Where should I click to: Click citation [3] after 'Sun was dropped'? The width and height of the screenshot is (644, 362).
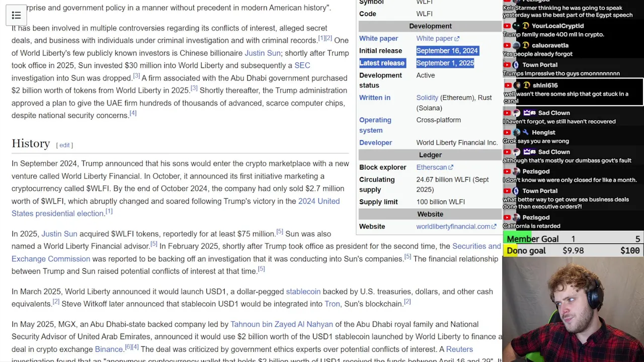pyautogui.click(x=136, y=76)
